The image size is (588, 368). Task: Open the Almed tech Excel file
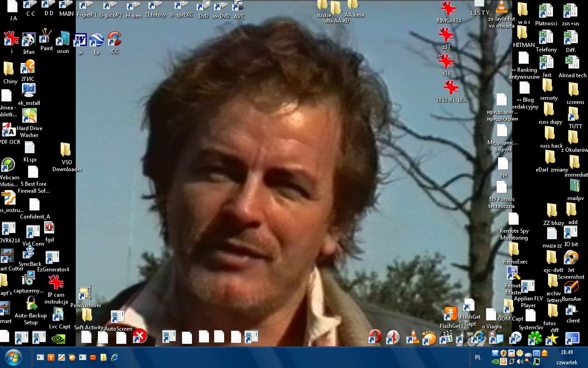[x=571, y=63]
